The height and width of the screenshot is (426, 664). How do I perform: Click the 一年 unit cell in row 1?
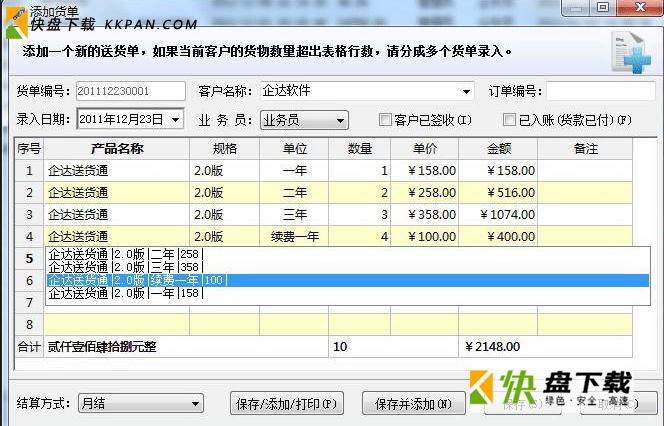[x=294, y=171]
